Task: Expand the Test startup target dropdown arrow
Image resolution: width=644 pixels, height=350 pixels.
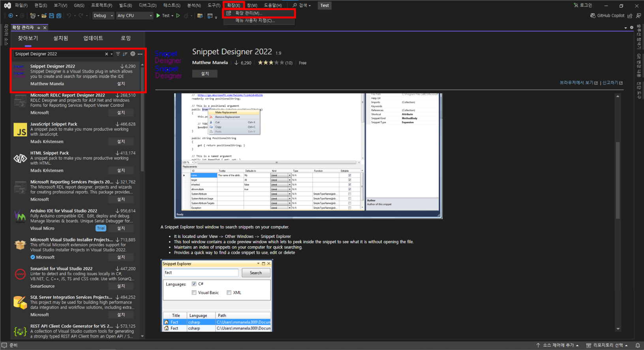Action: point(173,16)
